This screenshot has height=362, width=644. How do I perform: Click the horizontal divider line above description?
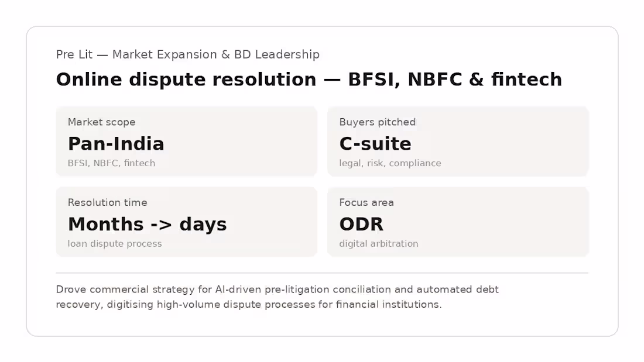pyautogui.click(x=322, y=273)
